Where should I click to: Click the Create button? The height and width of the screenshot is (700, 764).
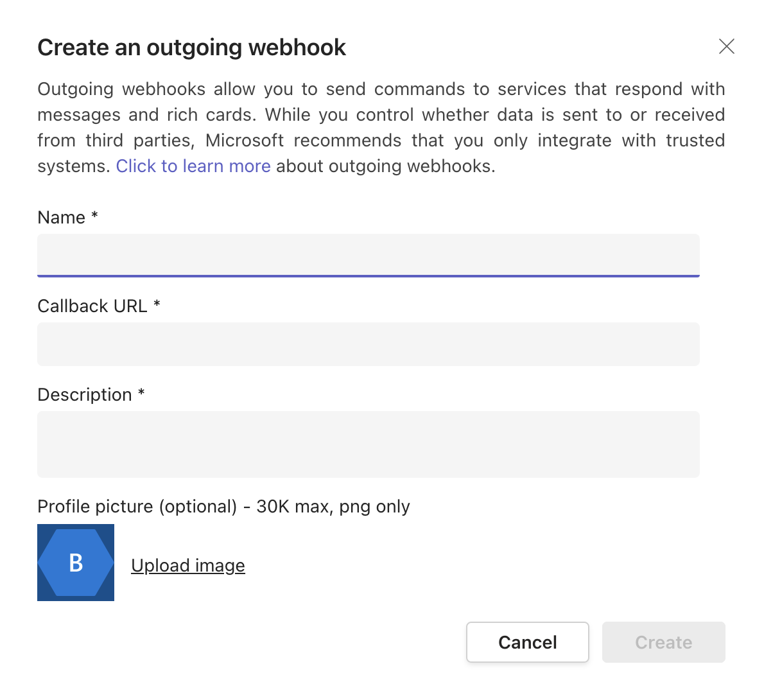[x=664, y=642]
